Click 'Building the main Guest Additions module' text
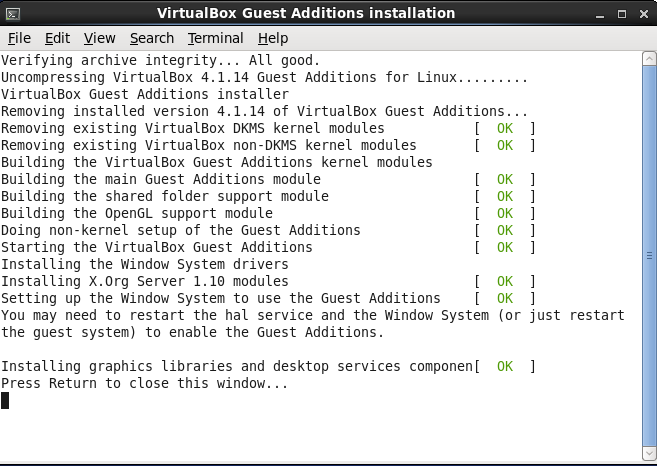 coord(161,179)
